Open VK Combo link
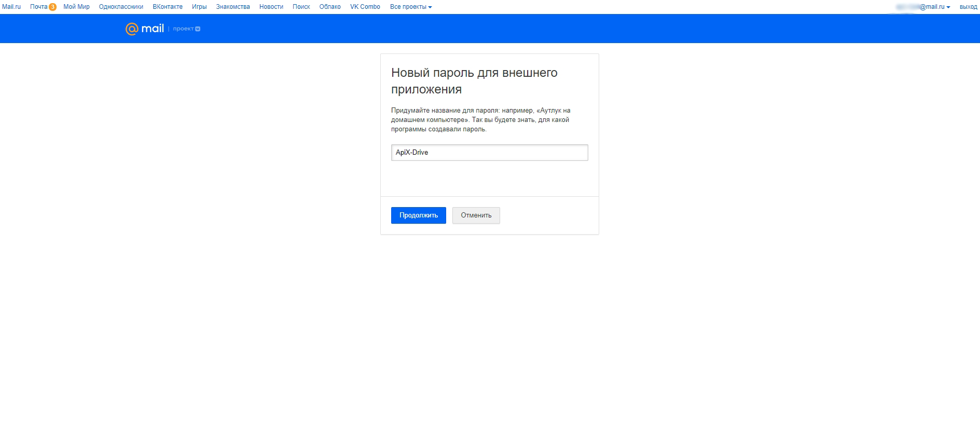The height and width of the screenshot is (422, 980). tap(365, 7)
